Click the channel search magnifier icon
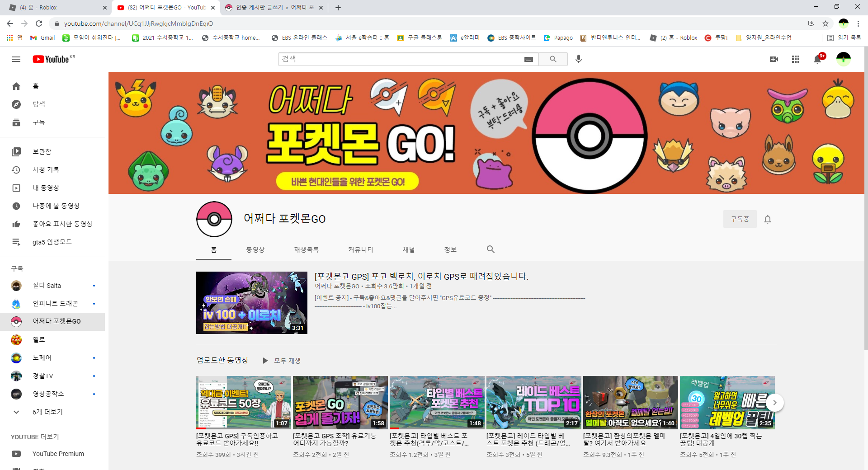This screenshot has width=868, height=470. click(x=491, y=249)
